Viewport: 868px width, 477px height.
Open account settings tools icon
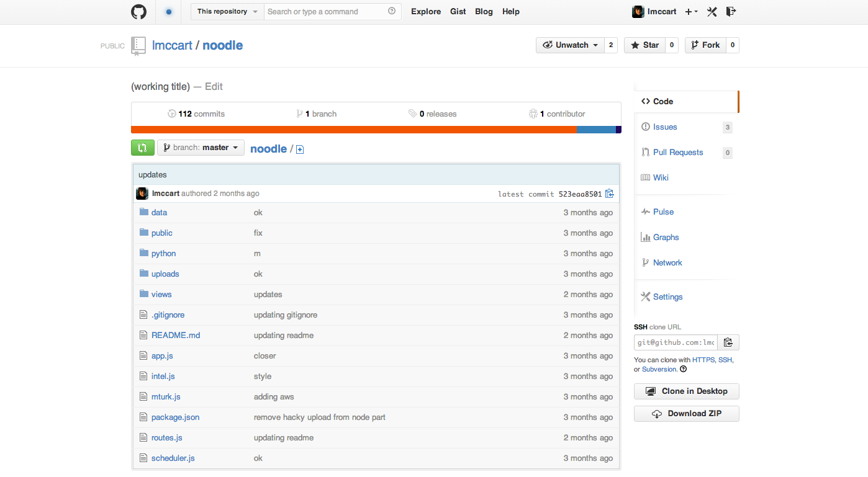(x=712, y=12)
